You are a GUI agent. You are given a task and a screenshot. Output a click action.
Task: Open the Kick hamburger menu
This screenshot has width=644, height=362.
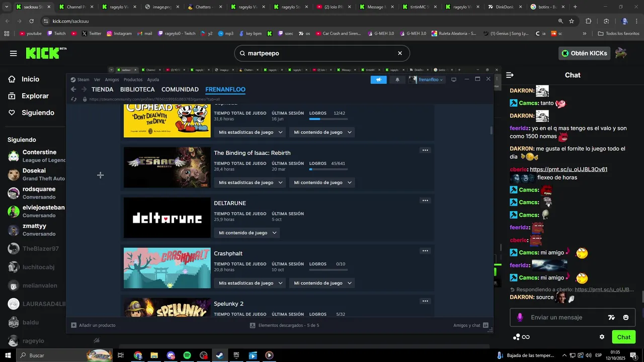pyautogui.click(x=14, y=53)
